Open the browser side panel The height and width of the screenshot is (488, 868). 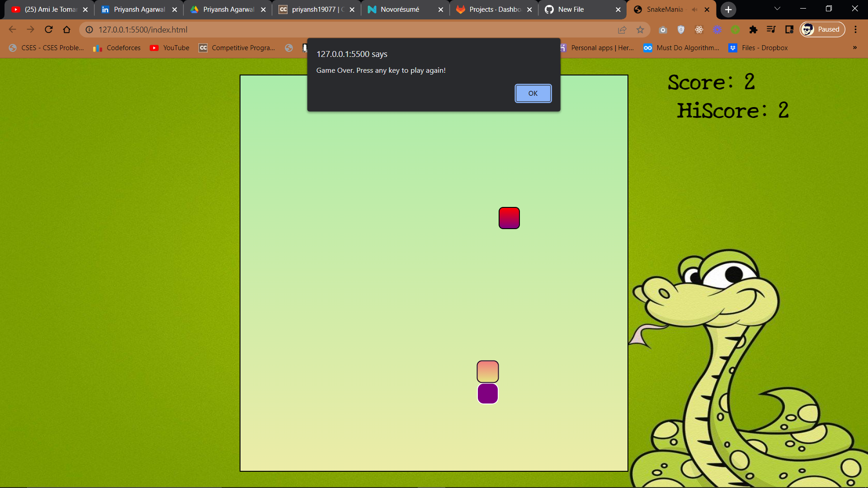(x=789, y=29)
